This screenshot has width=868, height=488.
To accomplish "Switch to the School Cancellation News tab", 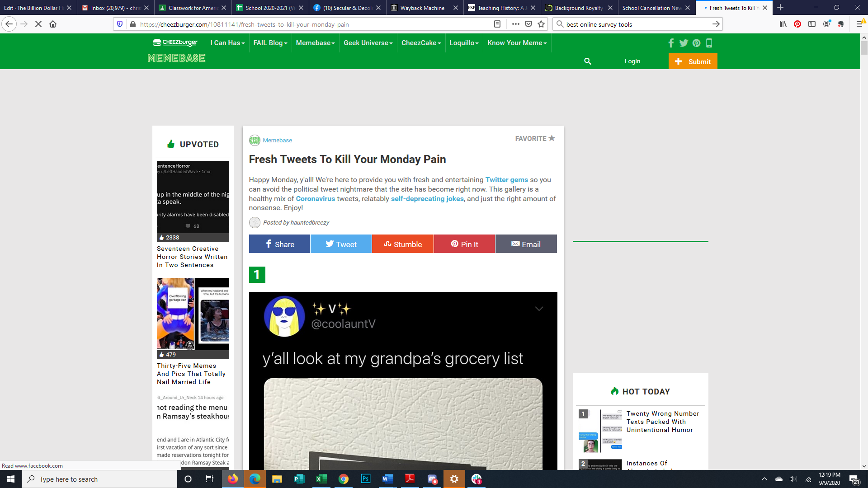I will click(652, 8).
